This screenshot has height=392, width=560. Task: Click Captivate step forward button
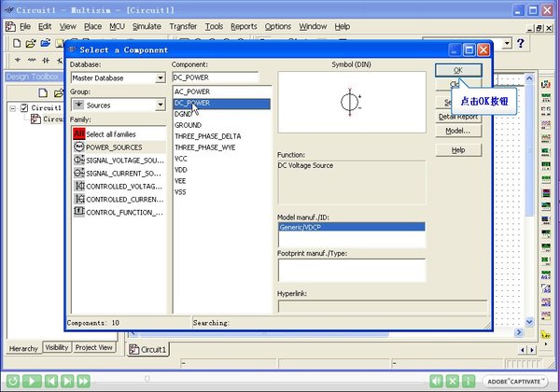pos(67,381)
